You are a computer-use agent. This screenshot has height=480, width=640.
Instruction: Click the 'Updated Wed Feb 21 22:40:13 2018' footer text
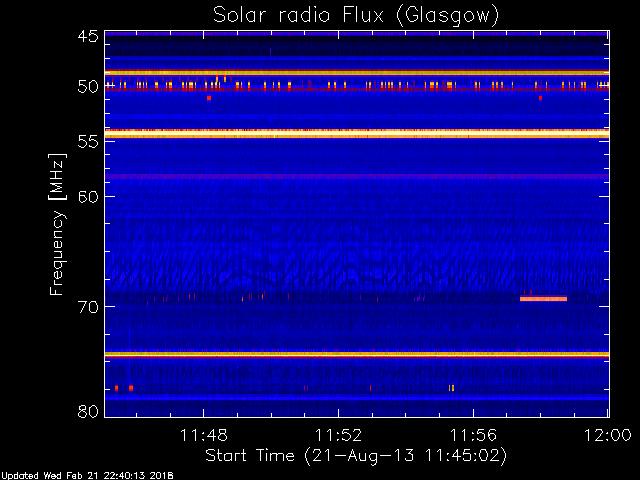87,476
